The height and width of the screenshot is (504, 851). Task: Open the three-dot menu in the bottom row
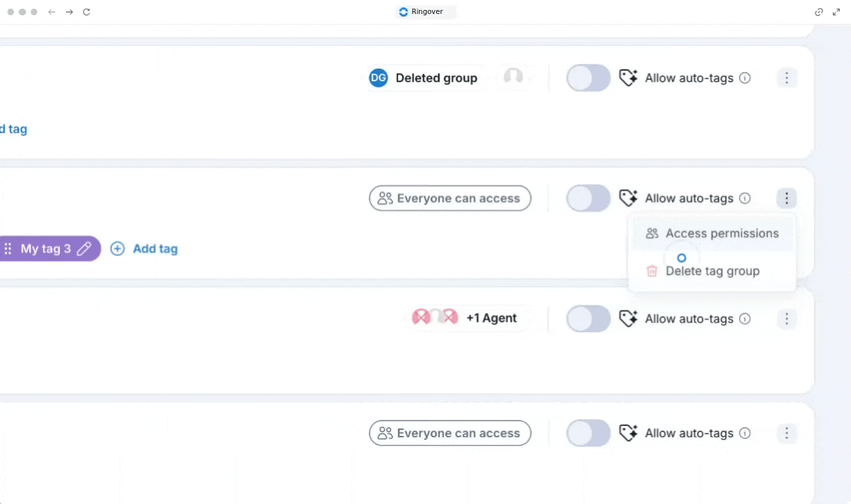tap(786, 433)
